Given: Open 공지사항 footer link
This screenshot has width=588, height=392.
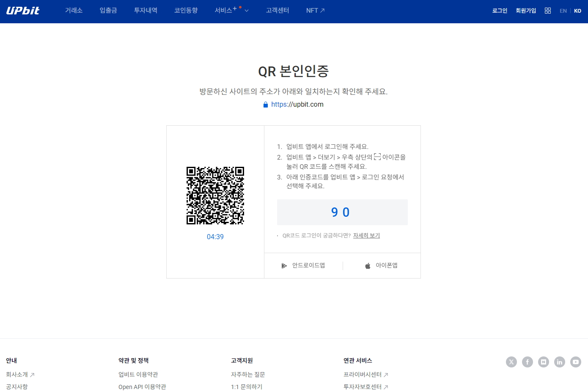Looking at the screenshot, I should coord(17,387).
